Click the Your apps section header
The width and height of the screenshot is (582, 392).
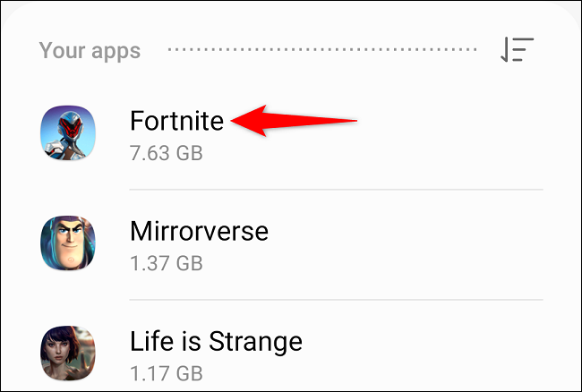[90, 50]
